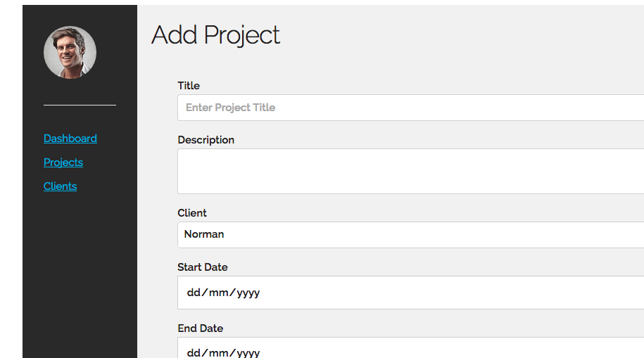
Task: Open the Client dropdown showing Norman
Action: point(411,235)
